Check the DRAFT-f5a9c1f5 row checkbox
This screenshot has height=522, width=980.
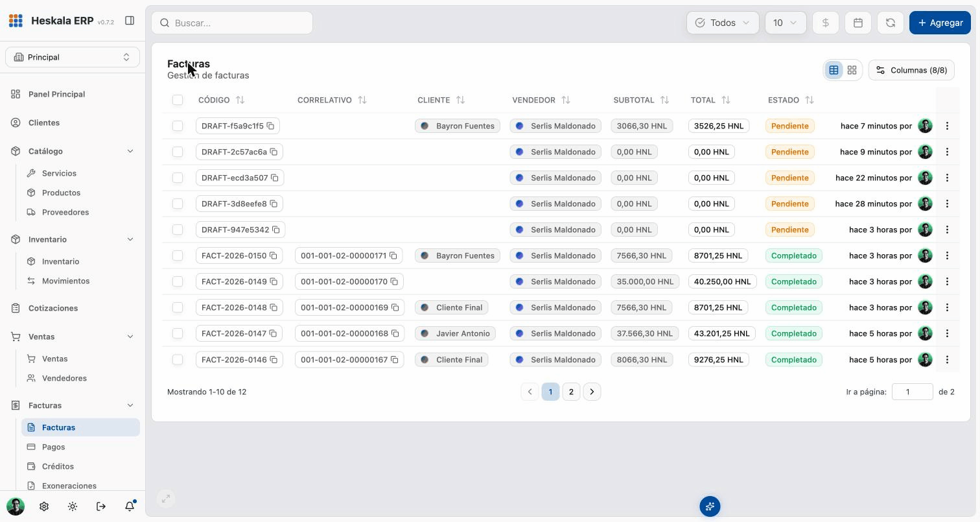(x=178, y=126)
